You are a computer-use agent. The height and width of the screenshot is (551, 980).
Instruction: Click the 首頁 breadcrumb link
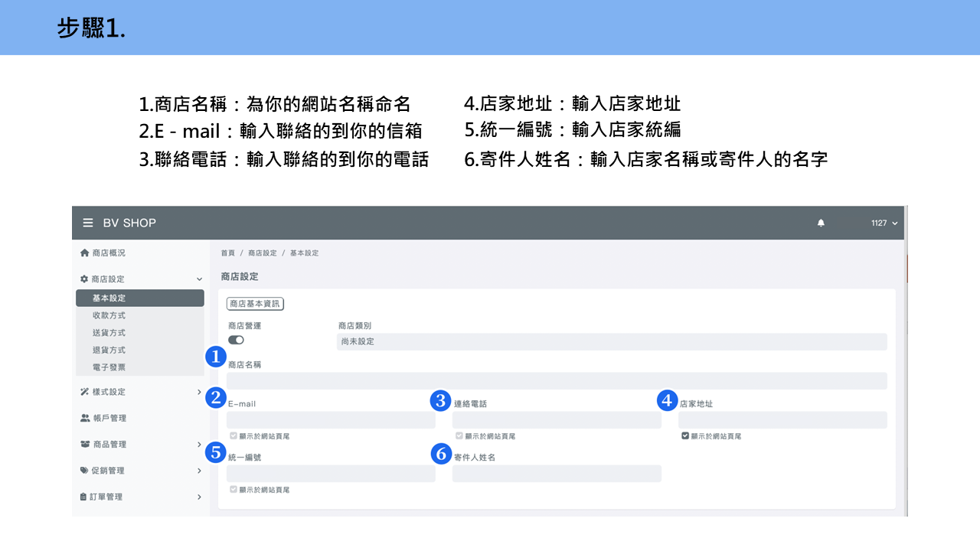(x=228, y=253)
